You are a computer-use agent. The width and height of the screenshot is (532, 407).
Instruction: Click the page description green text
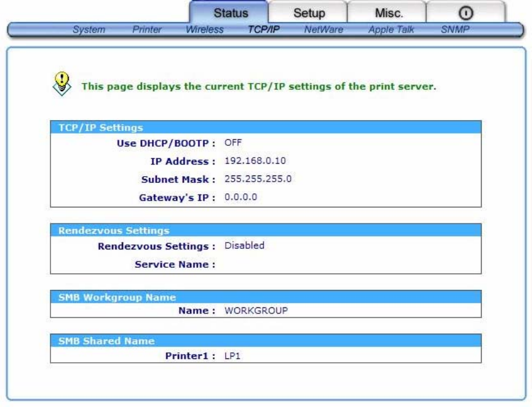click(258, 86)
